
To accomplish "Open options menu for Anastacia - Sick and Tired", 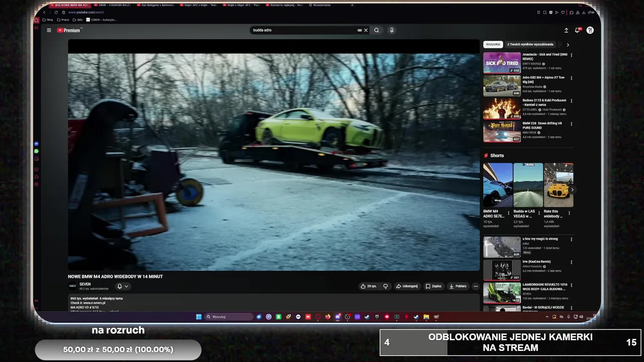I will point(571,55).
